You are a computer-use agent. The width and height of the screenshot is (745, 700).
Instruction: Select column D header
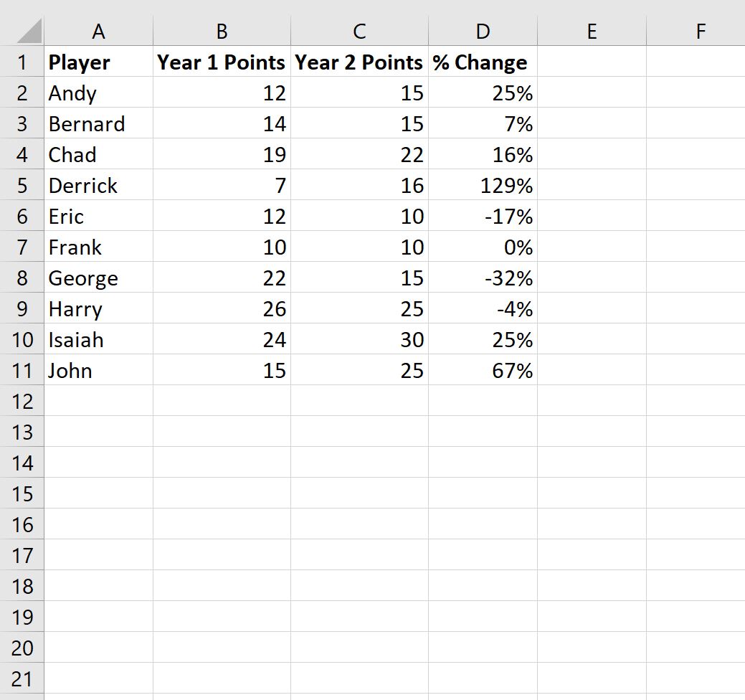[x=483, y=32]
